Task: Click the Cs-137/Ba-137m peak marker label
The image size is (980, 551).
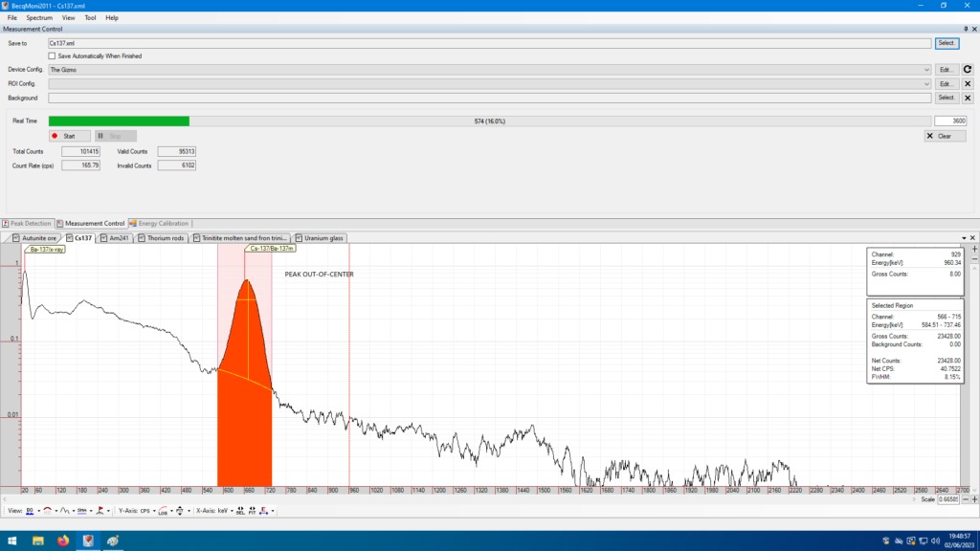Action: coord(271,249)
